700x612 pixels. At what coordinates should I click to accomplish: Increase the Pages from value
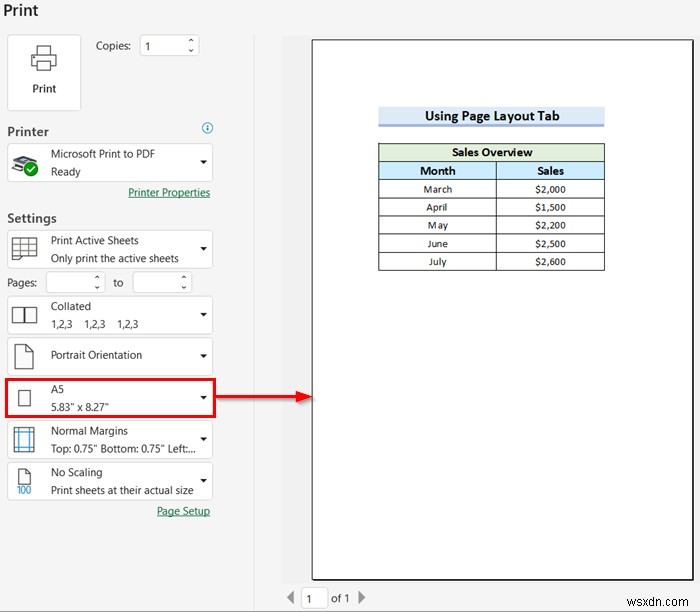pyautogui.click(x=97, y=277)
